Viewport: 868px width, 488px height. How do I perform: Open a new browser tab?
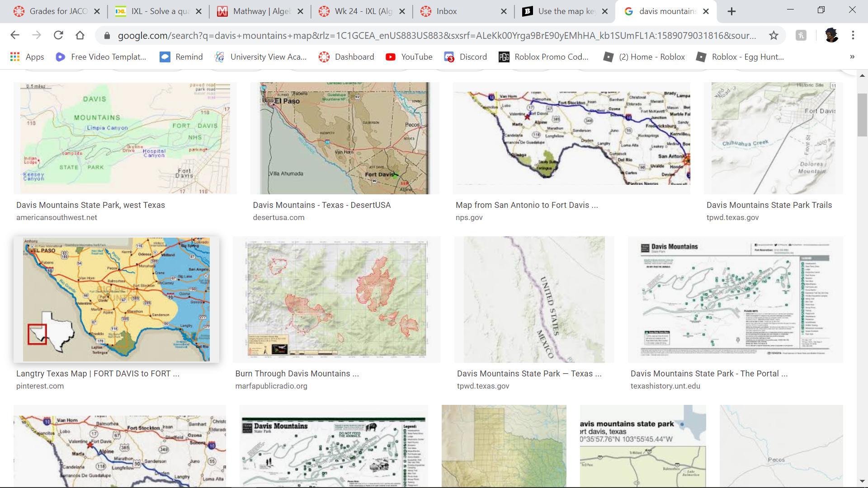[731, 11]
